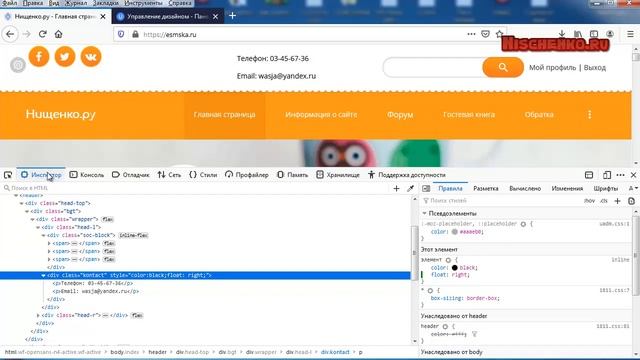Collapse the div class head-1 node
The image size is (640, 360).
tap(38, 227)
